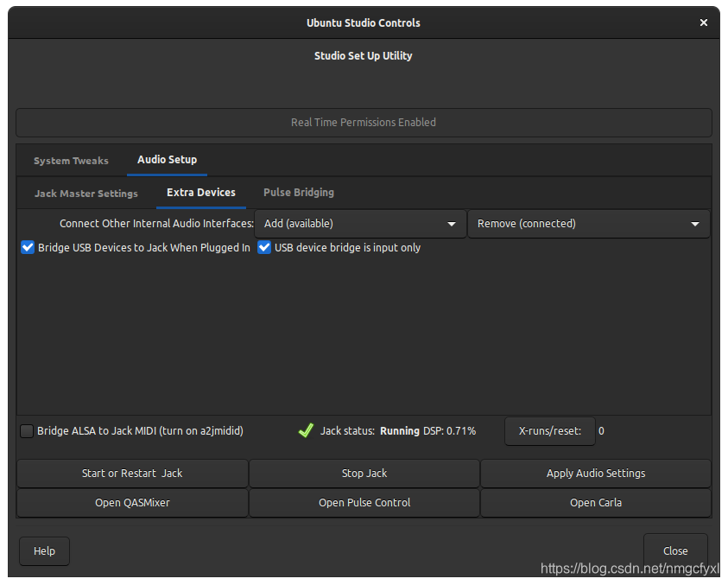This screenshot has width=728, height=585.
Task: Click the Connect Other Internal Audio Interfaces label
Action: coord(156,224)
